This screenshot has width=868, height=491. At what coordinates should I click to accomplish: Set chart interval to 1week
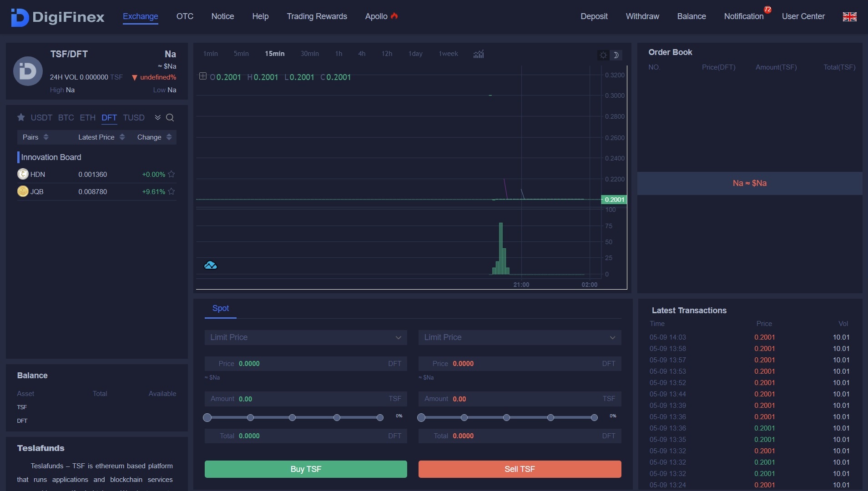point(448,54)
